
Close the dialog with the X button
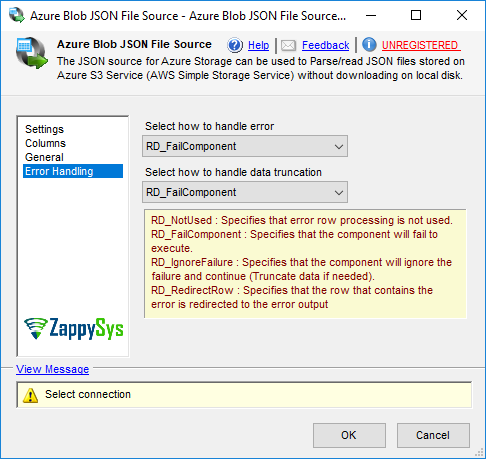(x=462, y=15)
